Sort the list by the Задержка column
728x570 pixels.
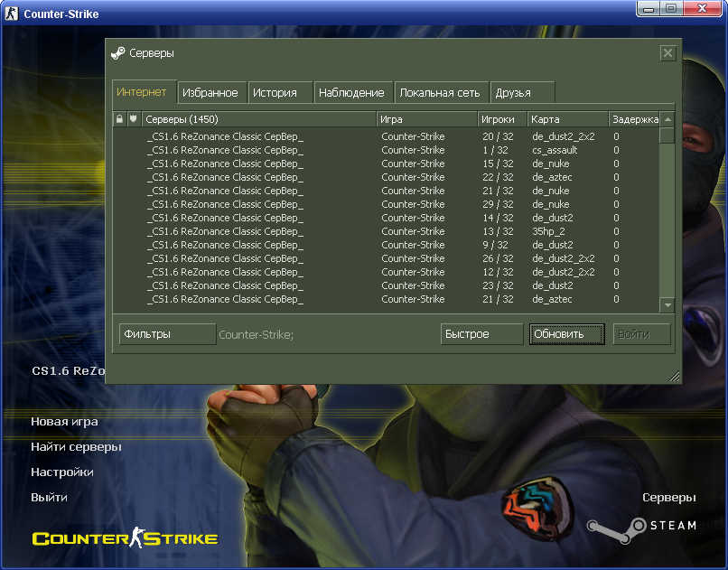634,119
